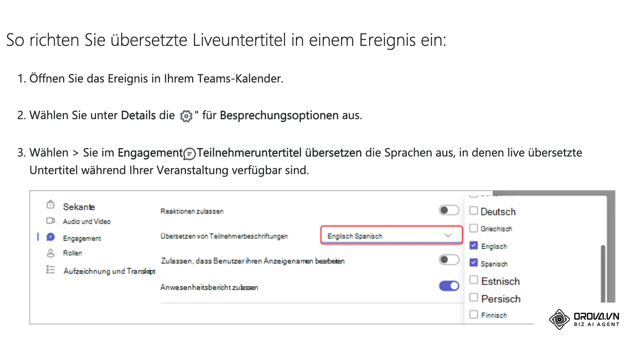Toggle Anzeigenamen bearbeiten switch

(x=449, y=259)
